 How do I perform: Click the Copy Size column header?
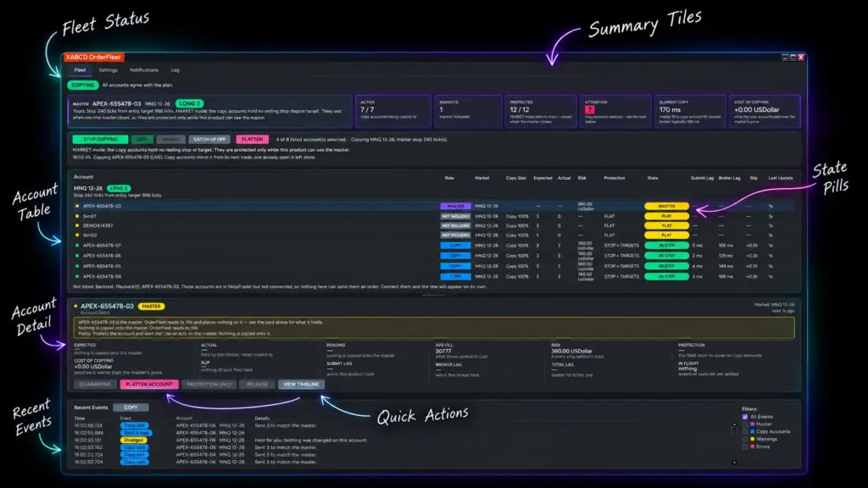[x=515, y=178]
